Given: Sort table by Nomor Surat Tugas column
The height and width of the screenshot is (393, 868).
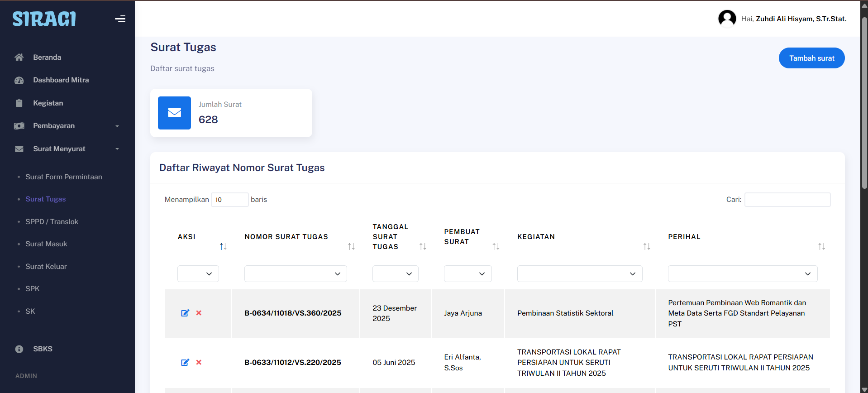Looking at the screenshot, I should coord(351,246).
